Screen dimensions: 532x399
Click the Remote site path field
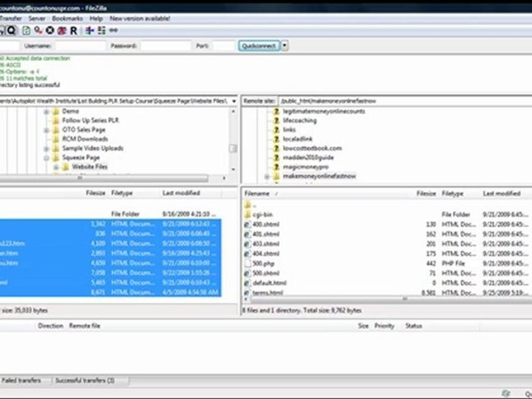click(x=406, y=101)
